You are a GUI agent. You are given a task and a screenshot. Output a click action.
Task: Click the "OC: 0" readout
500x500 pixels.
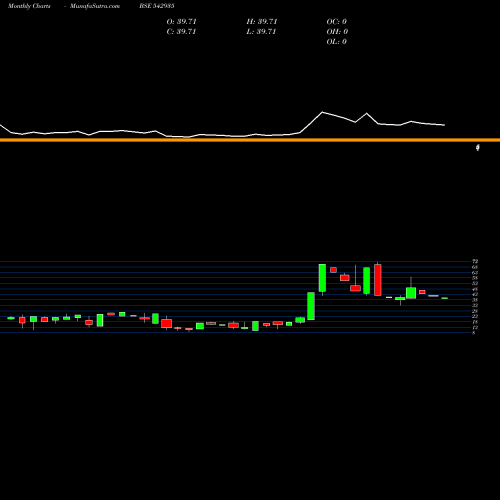click(336, 22)
